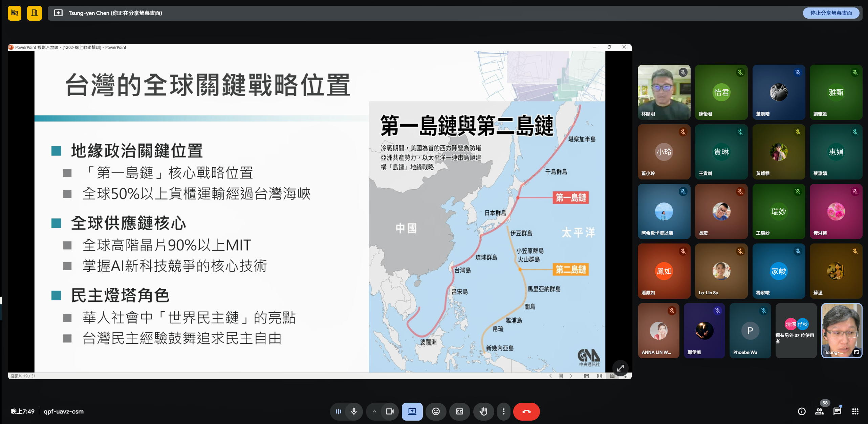Expand audio settings chevron beside camera
This screenshot has width=868, height=424.
pyautogui.click(x=374, y=411)
